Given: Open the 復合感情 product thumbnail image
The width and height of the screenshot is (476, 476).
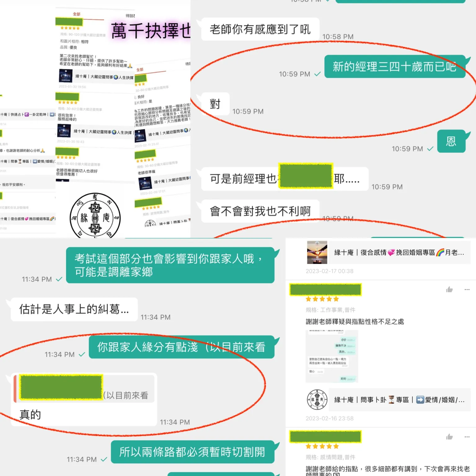Looking at the screenshot, I should click(x=317, y=252).
